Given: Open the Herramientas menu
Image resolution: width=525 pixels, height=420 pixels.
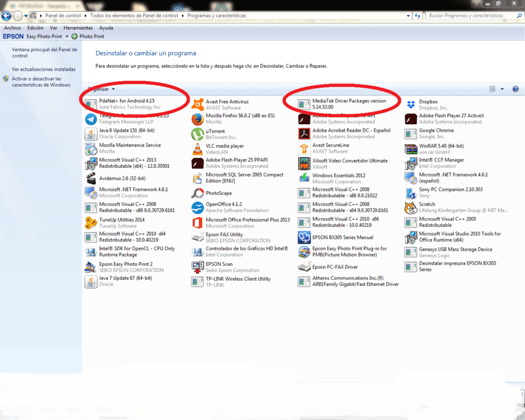Looking at the screenshot, I should [78, 28].
